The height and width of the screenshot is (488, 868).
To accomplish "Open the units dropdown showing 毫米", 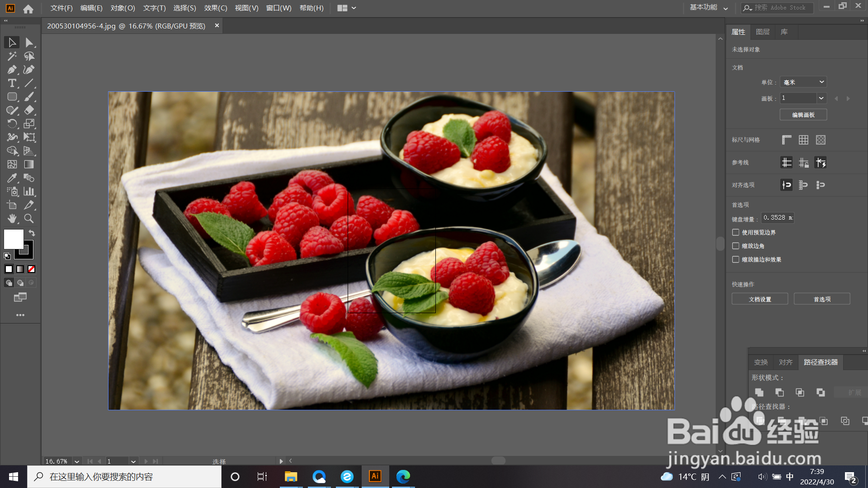I will click(x=803, y=82).
